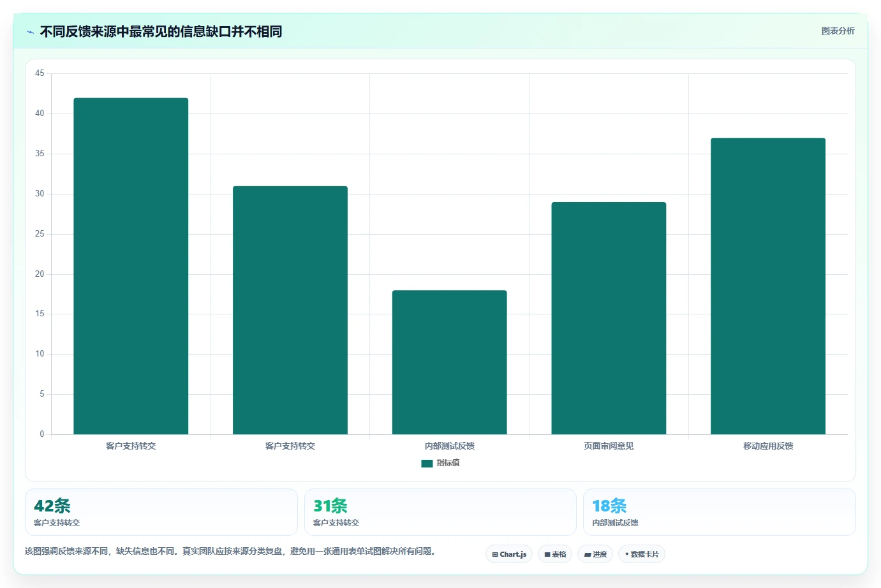Click the 页面审阅意见 bar in the chart
Screen dimensions: 881x588
(x=609, y=318)
